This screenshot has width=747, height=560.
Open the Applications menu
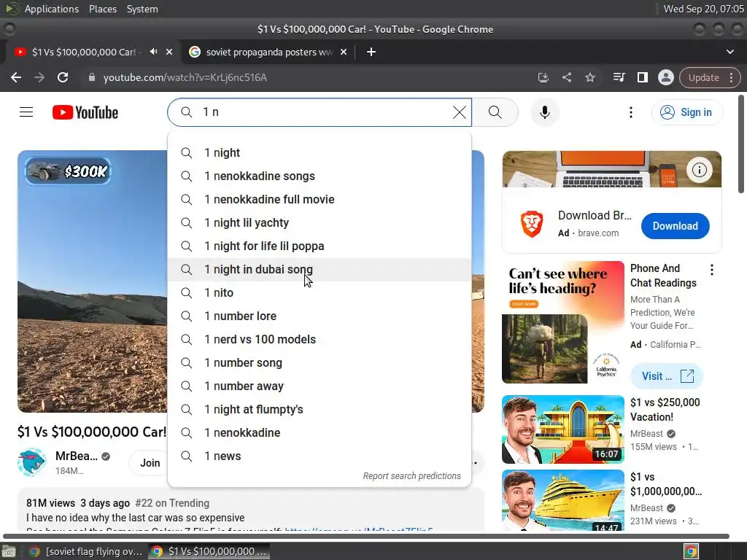pos(52,9)
